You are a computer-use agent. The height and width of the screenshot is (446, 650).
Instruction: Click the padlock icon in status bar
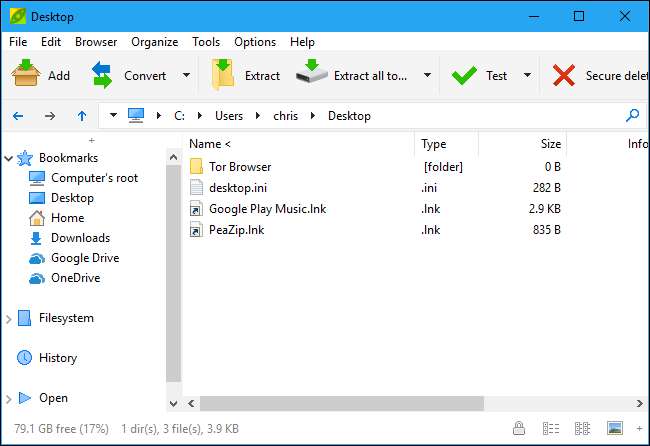point(519,428)
